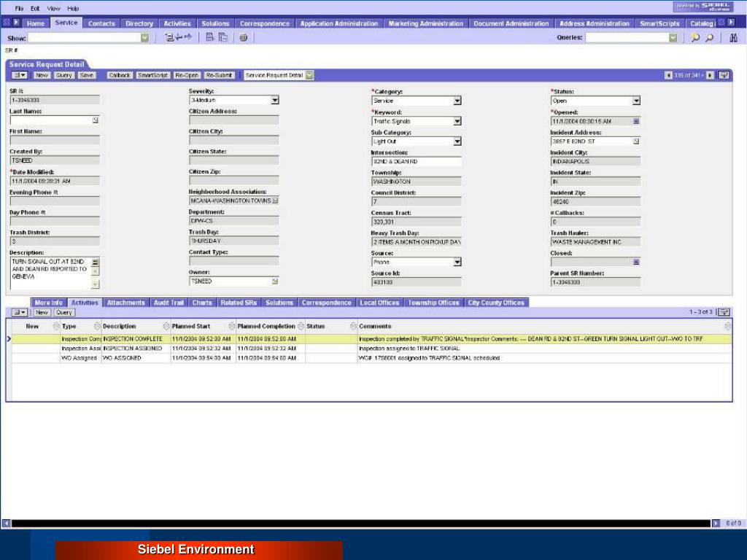Viewport: 747px width, 560px height.
Task: Click the Callback button
Action: (119, 75)
